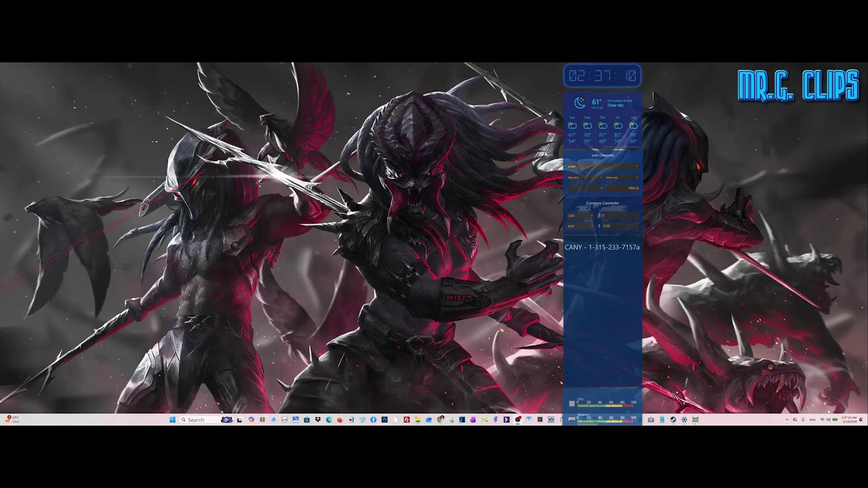Viewport: 868px width, 488px height.
Task: Select Tue forecast weather icon
Action: (x=572, y=125)
